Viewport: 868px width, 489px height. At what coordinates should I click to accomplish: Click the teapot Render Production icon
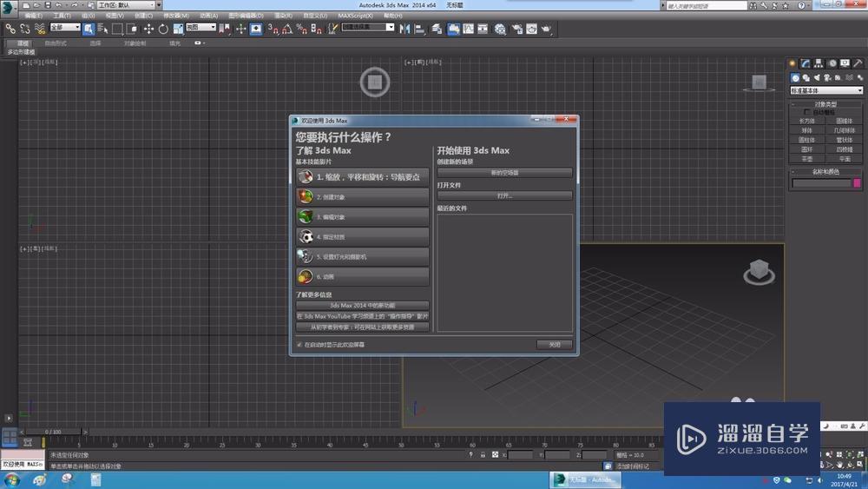click(547, 29)
